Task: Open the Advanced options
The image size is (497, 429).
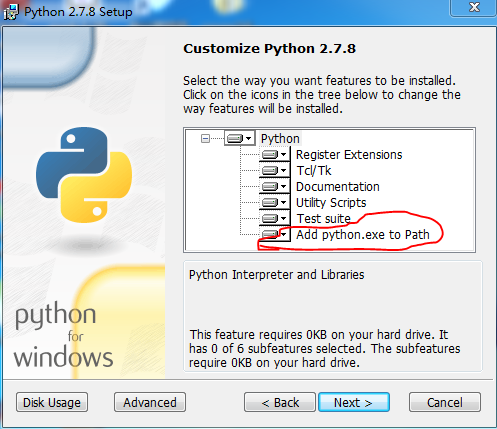Action: [x=150, y=402]
